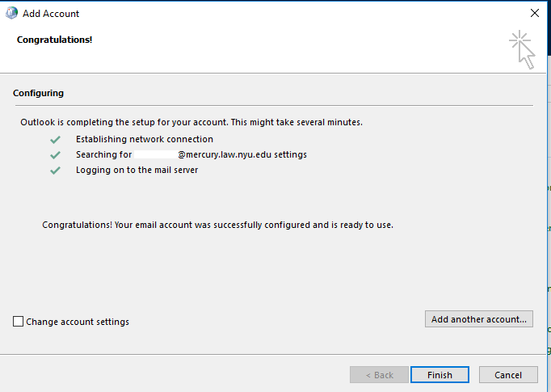Click the successfully configured confirmation message
551x392 pixels.
point(217,225)
